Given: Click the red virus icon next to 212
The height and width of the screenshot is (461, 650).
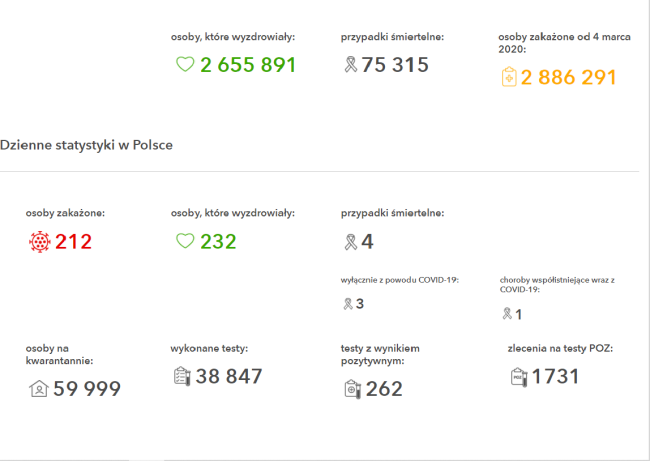Looking at the screenshot, I should coord(39,241).
